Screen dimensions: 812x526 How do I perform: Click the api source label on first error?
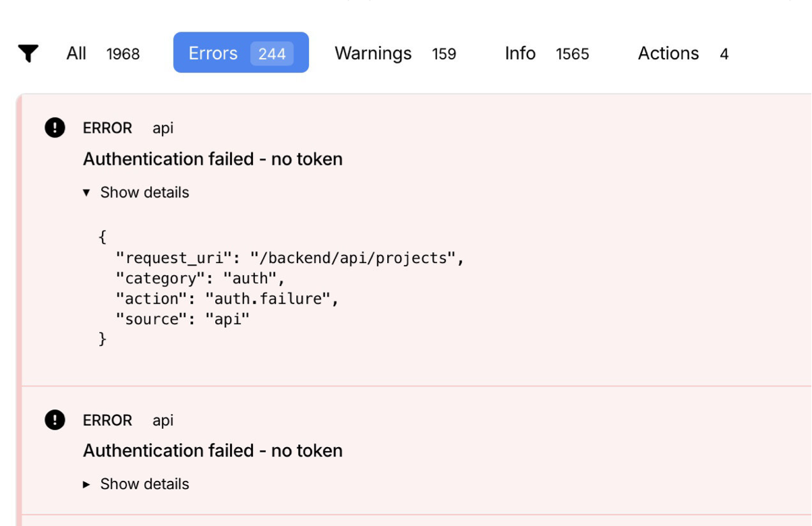[163, 127]
